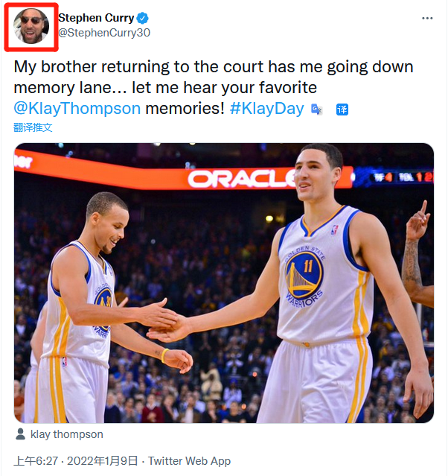The width and height of the screenshot is (448, 476).
Task: Open the @KlayThompson mention
Action: (x=77, y=108)
